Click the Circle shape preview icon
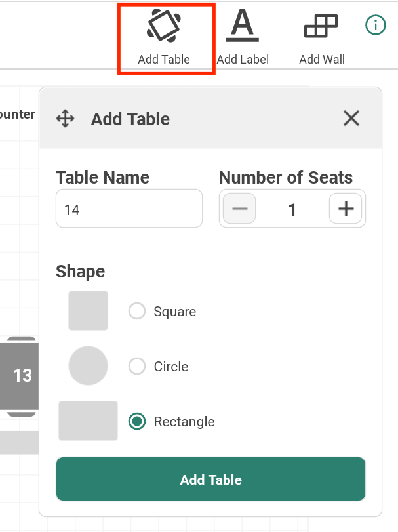 88,365
